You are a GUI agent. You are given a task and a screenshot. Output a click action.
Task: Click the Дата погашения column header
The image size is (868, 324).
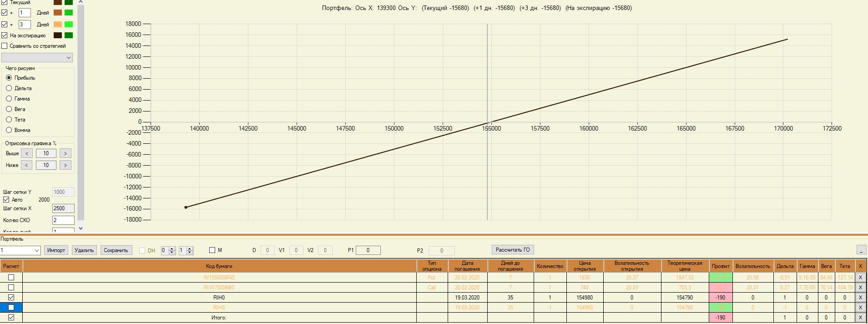(x=468, y=266)
